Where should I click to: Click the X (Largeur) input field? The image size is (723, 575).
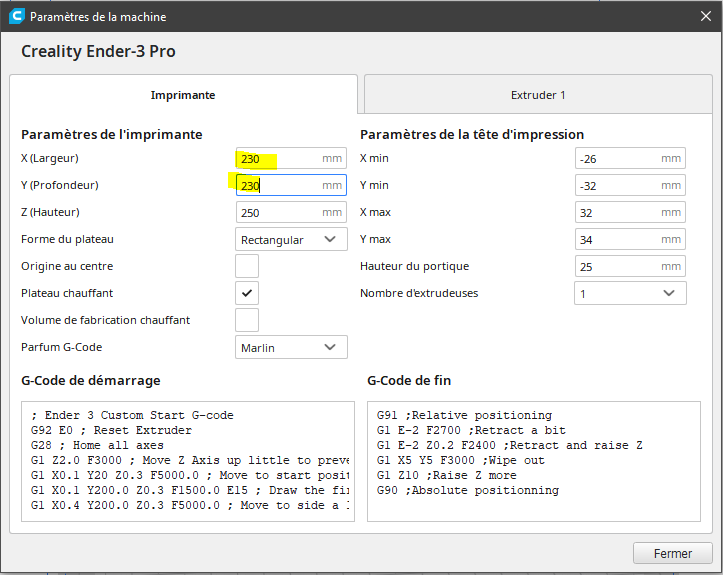point(291,159)
